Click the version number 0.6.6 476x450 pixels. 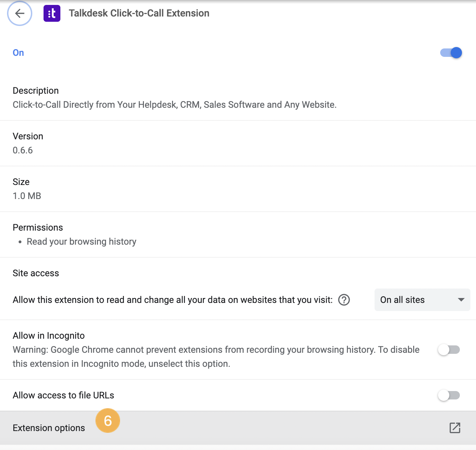(x=23, y=150)
